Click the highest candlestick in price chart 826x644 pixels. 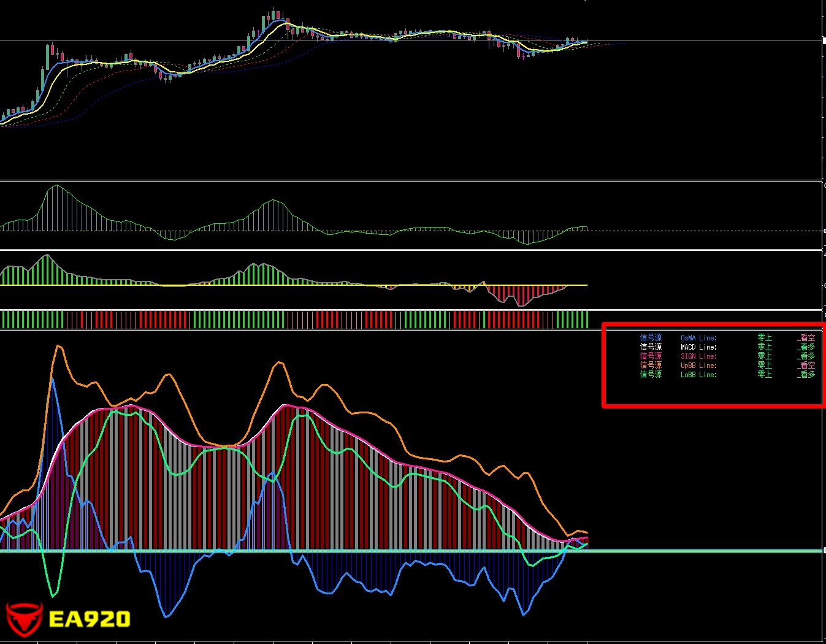point(274,13)
